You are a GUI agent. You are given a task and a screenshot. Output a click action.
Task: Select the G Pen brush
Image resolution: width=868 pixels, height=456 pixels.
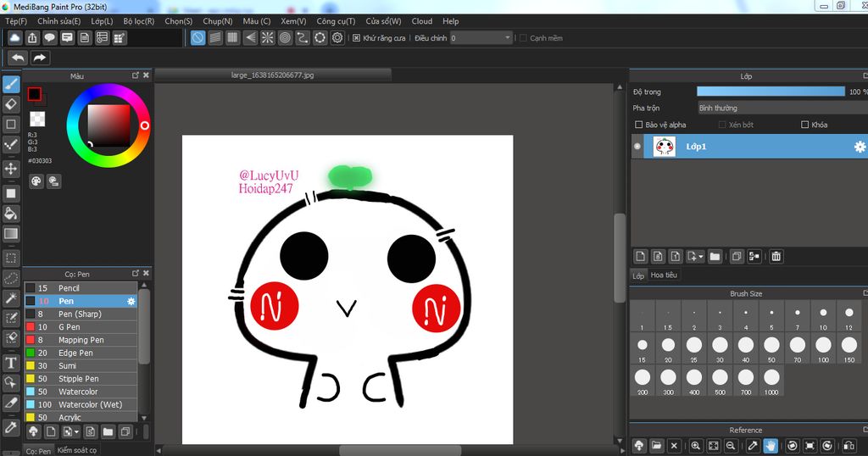pyautogui.click(x=81, y=327)
